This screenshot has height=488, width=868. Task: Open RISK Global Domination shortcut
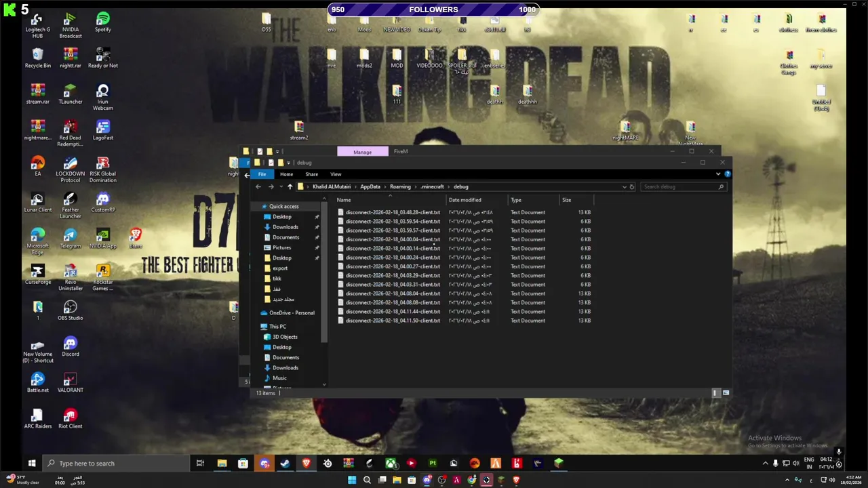pos(103,169)
